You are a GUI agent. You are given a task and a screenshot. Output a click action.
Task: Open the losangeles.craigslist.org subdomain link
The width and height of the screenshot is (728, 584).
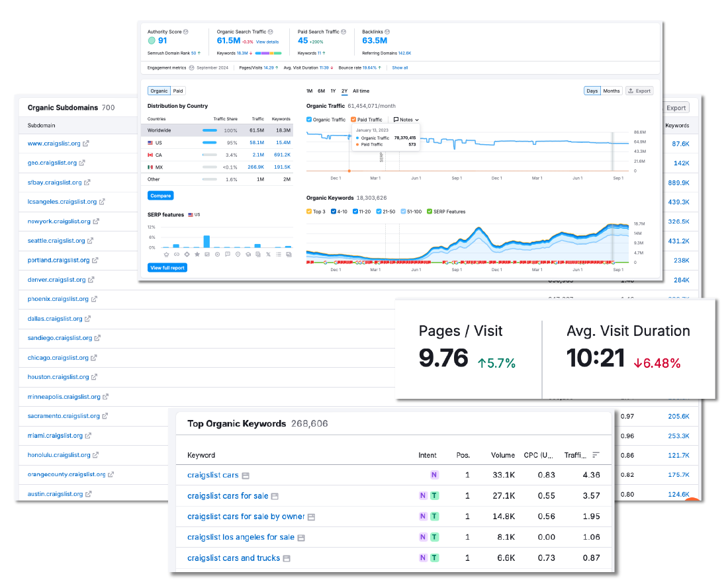[62, 202]
